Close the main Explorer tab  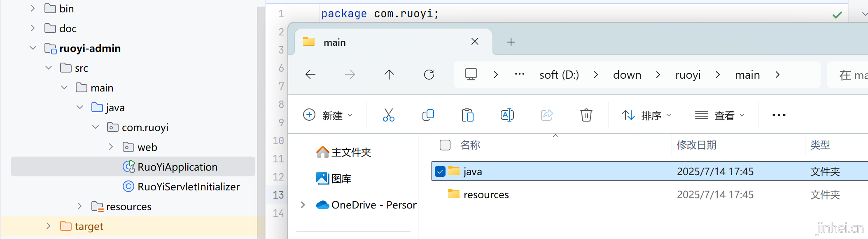[475, 42]
